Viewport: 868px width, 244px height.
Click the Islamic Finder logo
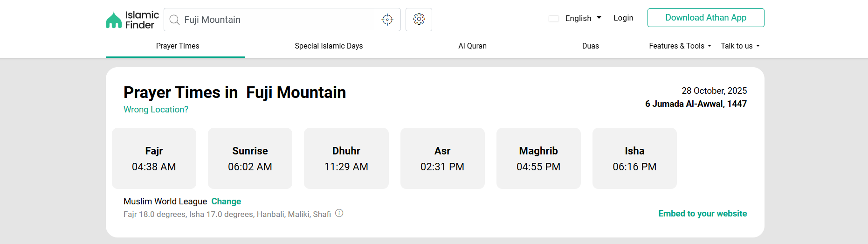click(132, 20)
